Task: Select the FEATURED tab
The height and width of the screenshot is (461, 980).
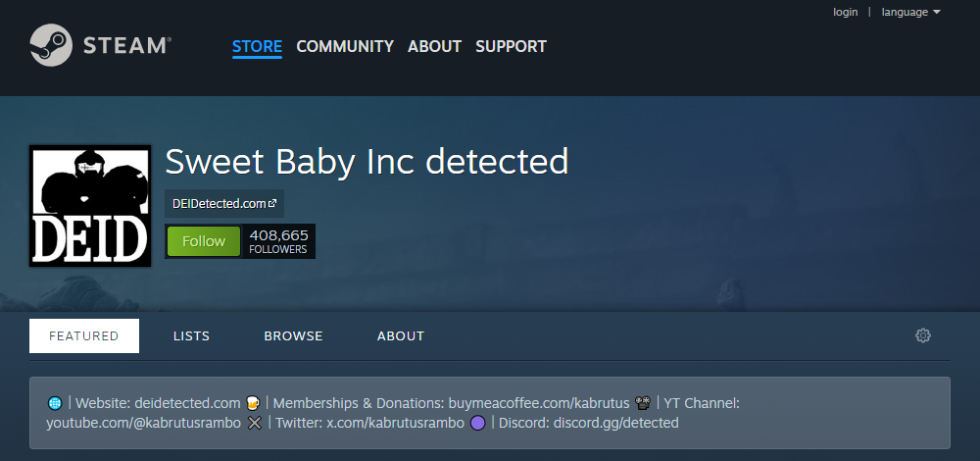Action: coord(83,335)
